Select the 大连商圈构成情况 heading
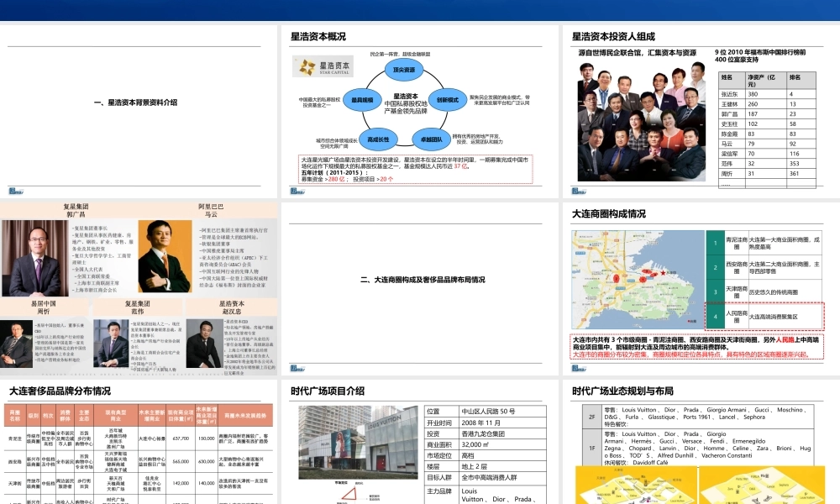 click(x=608, y=213)
